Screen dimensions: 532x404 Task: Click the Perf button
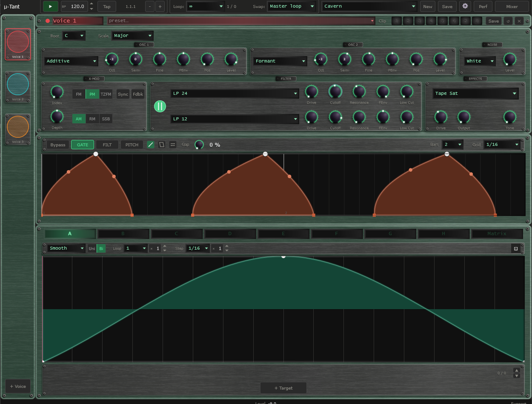coord(483,6)
